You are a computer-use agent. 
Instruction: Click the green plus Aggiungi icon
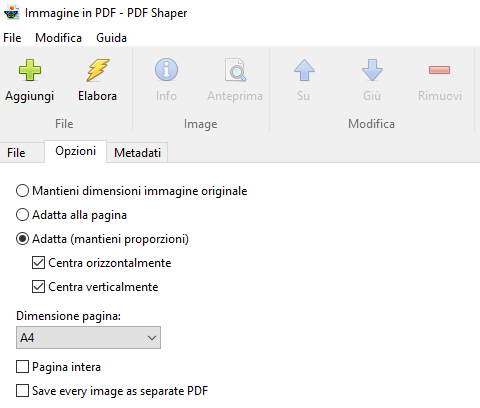click(30, 70)
